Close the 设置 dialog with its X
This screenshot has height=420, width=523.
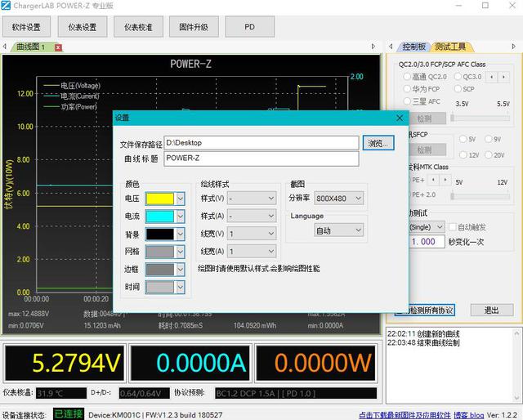pos(400,118)
